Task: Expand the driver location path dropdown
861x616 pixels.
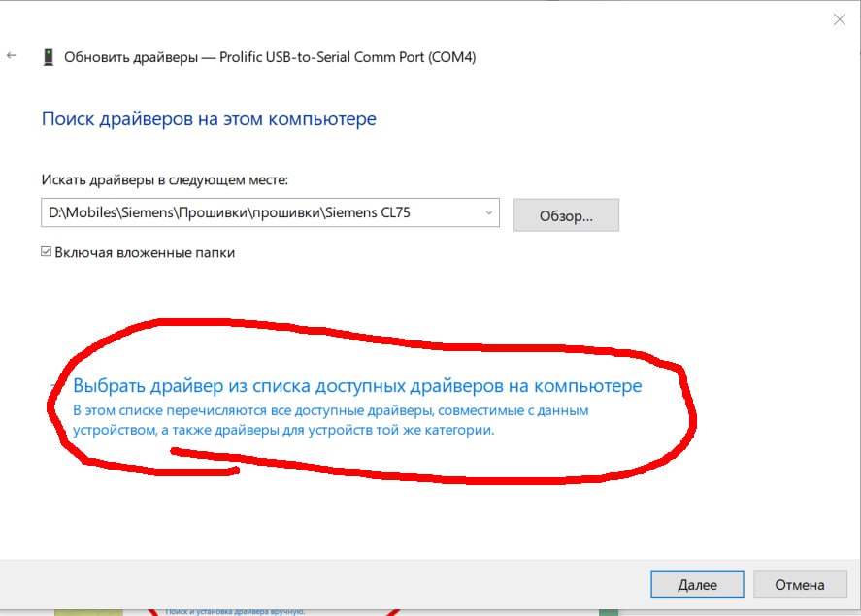Action: (488, 212)
